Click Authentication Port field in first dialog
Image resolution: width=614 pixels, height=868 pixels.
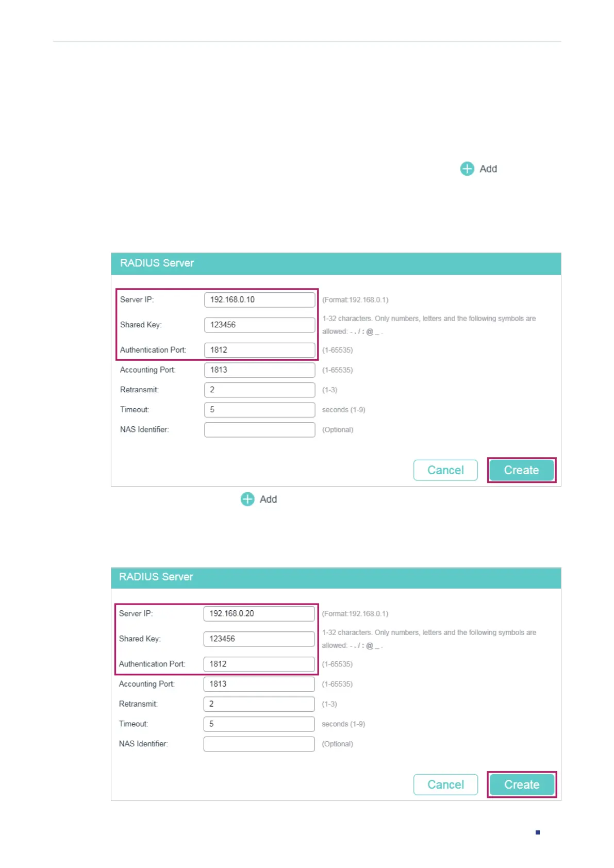259,350
